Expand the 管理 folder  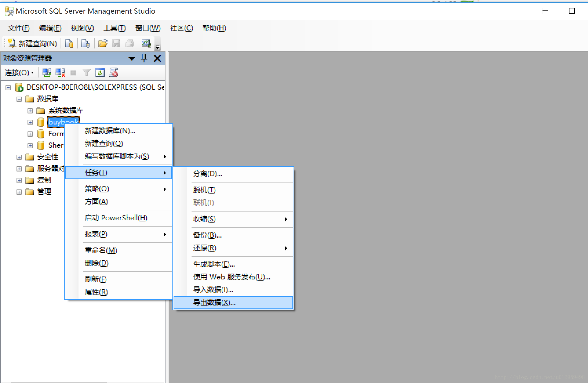tap(19, 192)
